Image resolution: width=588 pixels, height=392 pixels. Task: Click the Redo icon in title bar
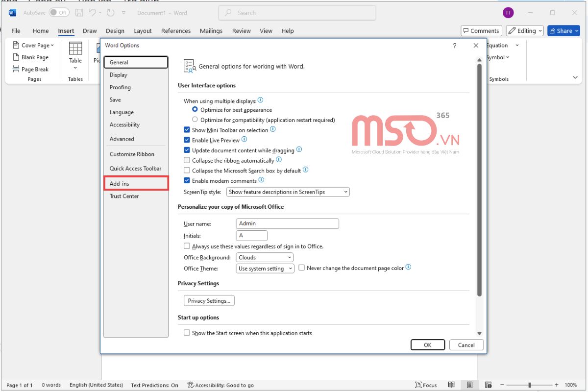coord(111,13)
